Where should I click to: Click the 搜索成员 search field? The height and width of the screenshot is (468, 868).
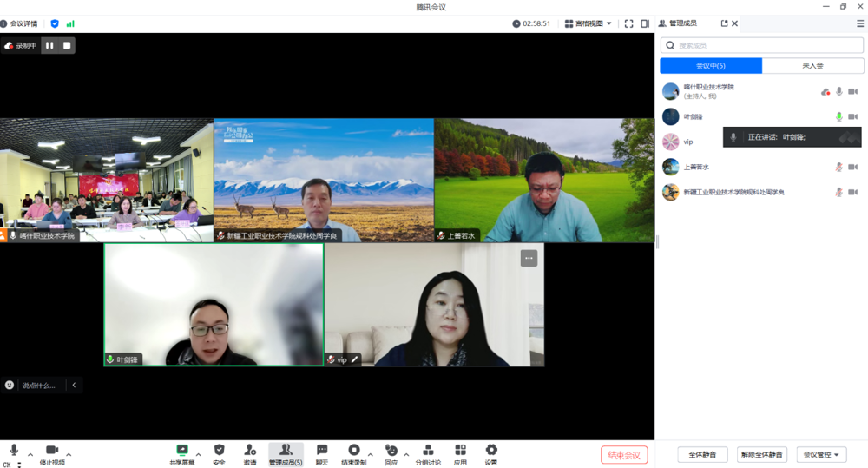tap(762, 45)
